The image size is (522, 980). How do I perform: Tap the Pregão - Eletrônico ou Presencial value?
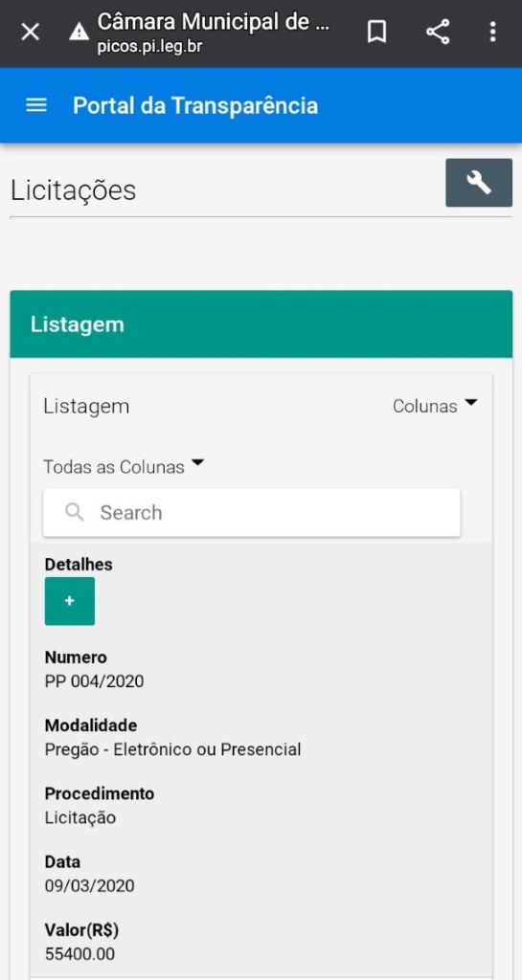[x=173, y=748]
